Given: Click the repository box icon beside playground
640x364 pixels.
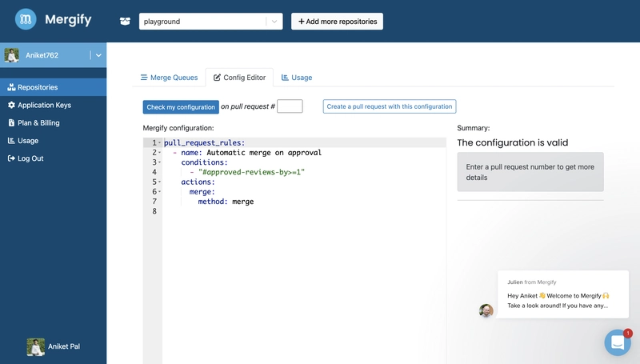Looking at the screenshot, I should click(x=125, y=22).
